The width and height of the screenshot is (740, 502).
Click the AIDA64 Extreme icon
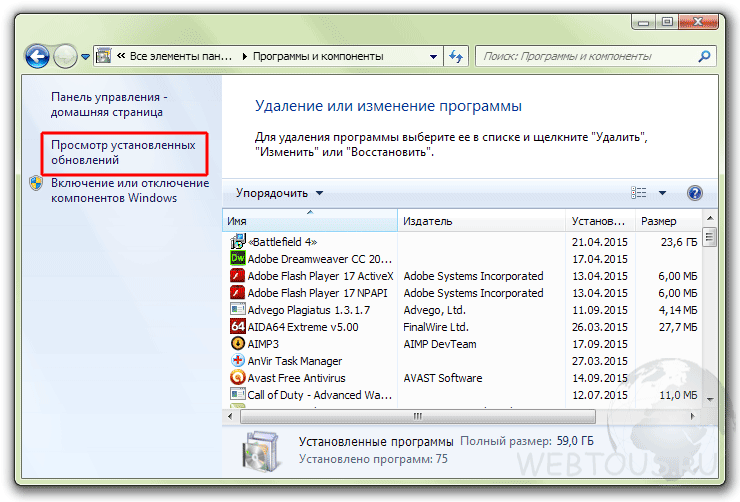237,326
